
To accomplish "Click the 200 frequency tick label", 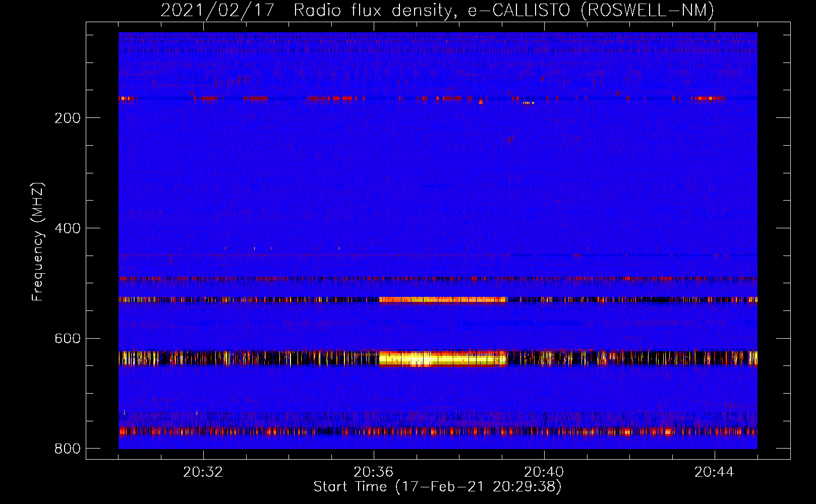I will [68, 118].
